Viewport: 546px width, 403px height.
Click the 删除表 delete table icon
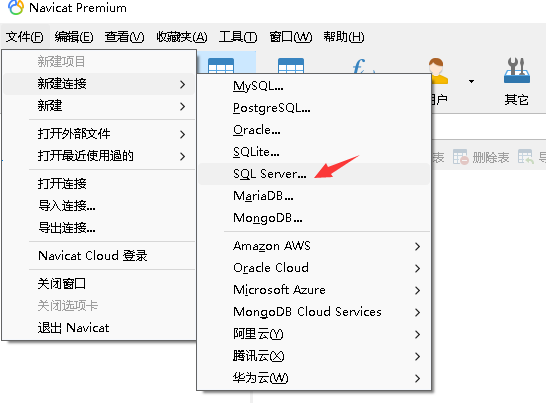tap(461, 157)
